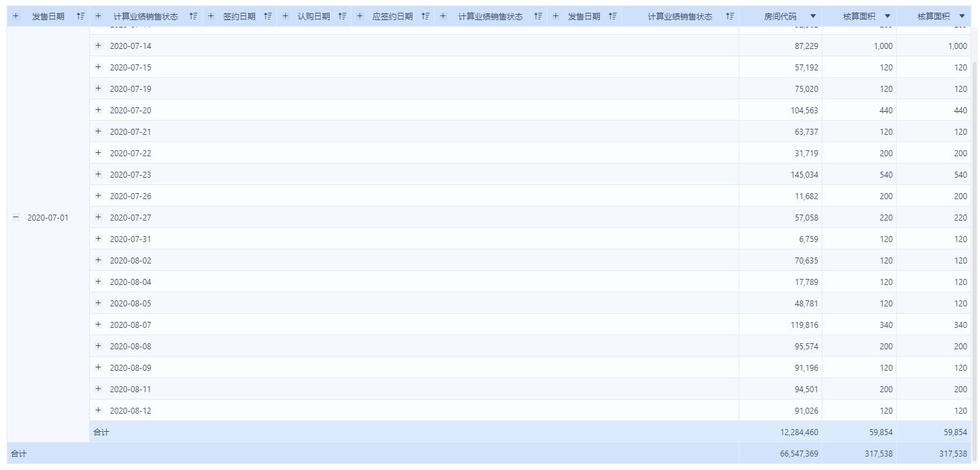
Task: Expand the 2020-08-11 row
Action: coord(98,389)
